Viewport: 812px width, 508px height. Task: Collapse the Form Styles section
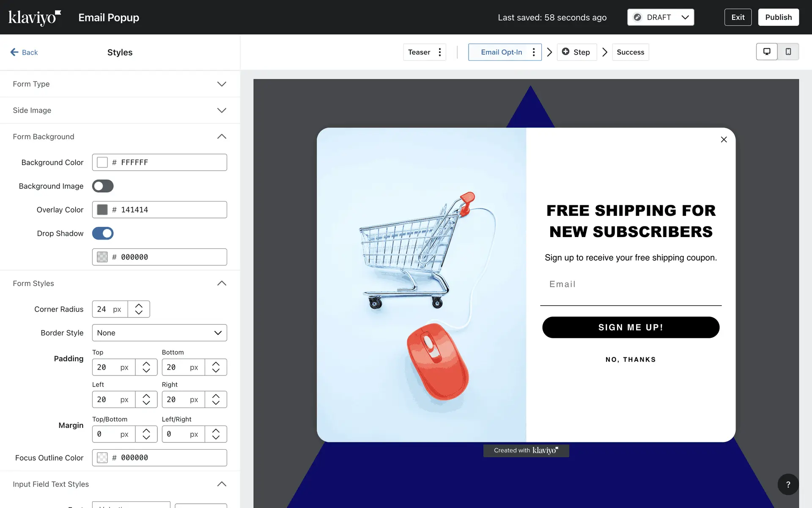221,283
